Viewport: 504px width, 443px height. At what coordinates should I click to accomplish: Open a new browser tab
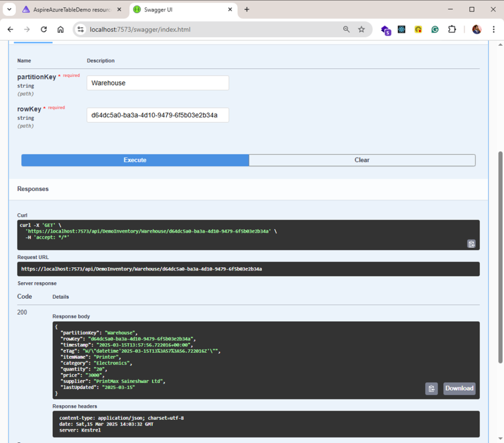[247, 9]
